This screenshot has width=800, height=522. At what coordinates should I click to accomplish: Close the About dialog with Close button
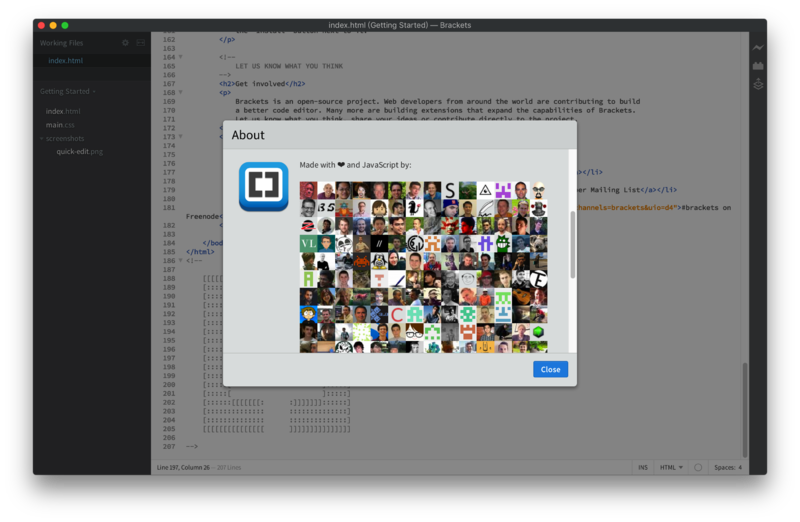pyautogui.click(x=550, y=369)
